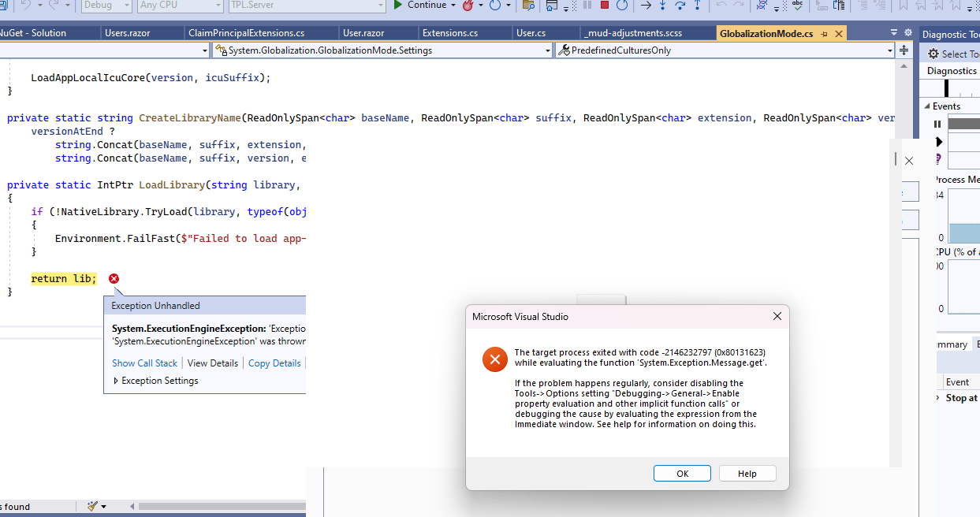Click the green Continue debug icon
The height and width of the screenshot is (517, 980).
coord(400,6)
